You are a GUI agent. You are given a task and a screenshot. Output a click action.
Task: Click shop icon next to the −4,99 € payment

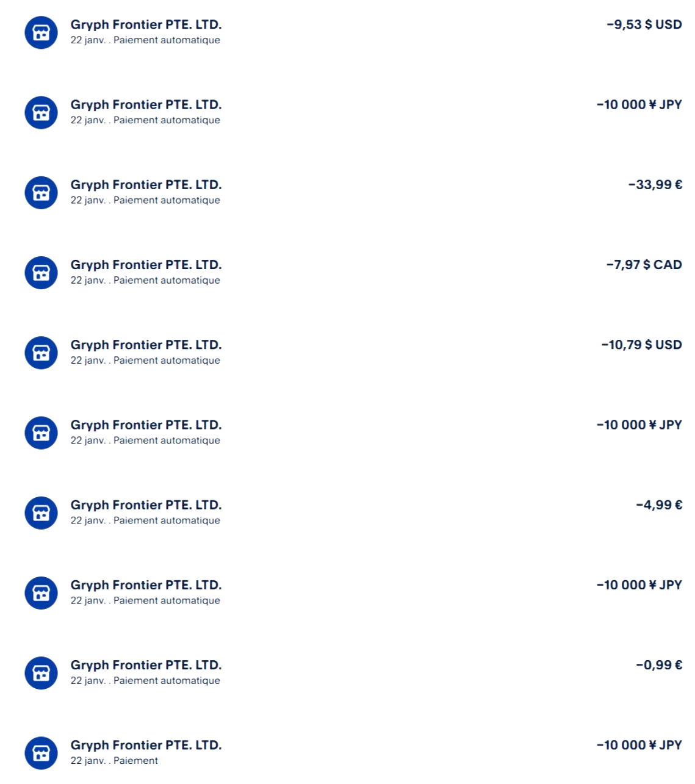point(41,513)
